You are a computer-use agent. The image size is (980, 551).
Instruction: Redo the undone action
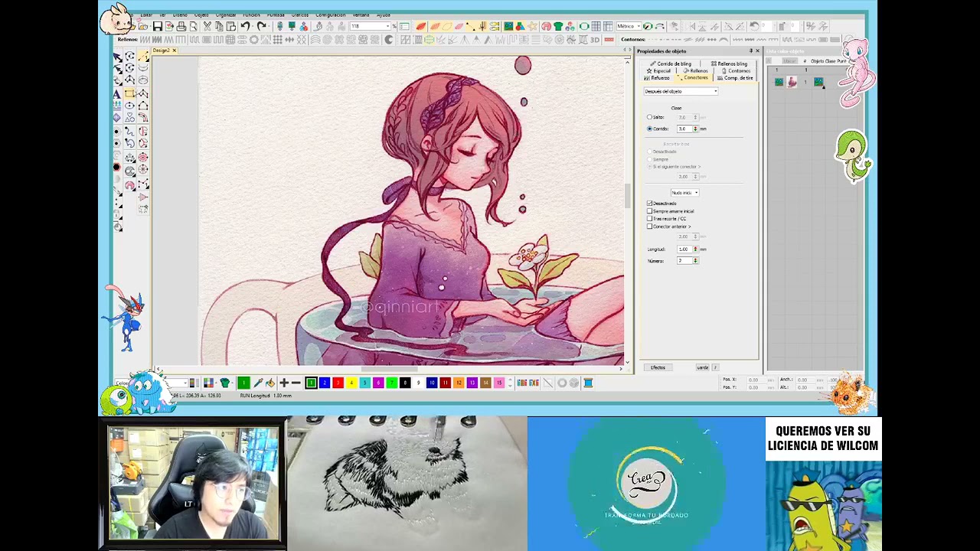tap(262, 27)
